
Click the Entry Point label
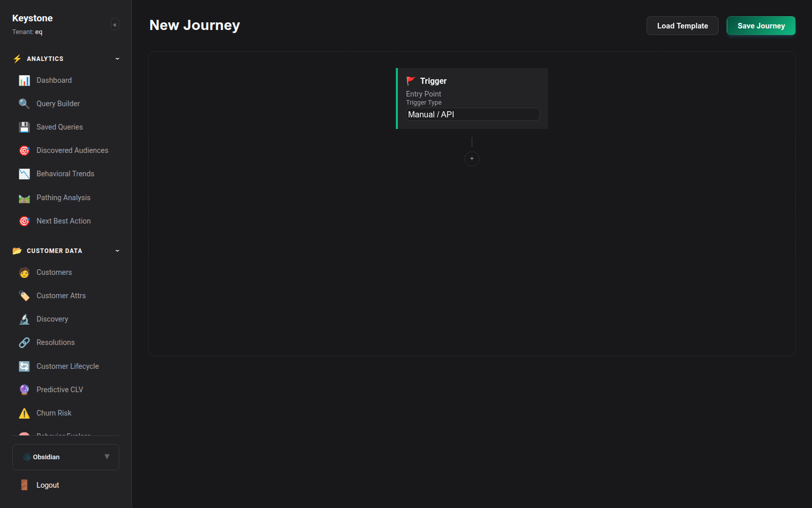coord(424,94)
